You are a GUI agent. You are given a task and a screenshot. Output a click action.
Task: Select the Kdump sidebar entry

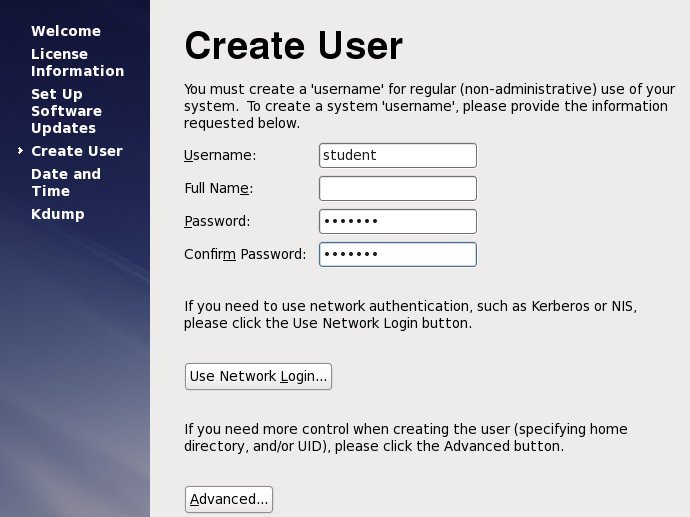tap(58, 214)
